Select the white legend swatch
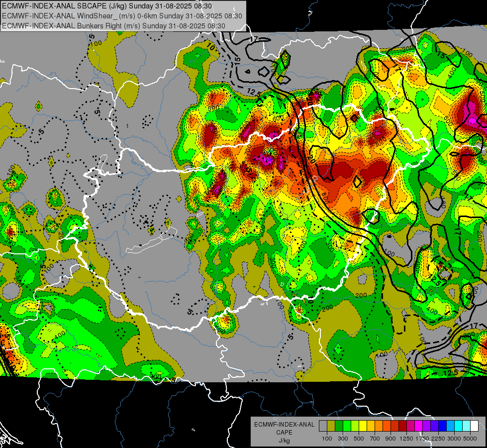The height and width of the screenshot is (448, 487). [474, 426]
